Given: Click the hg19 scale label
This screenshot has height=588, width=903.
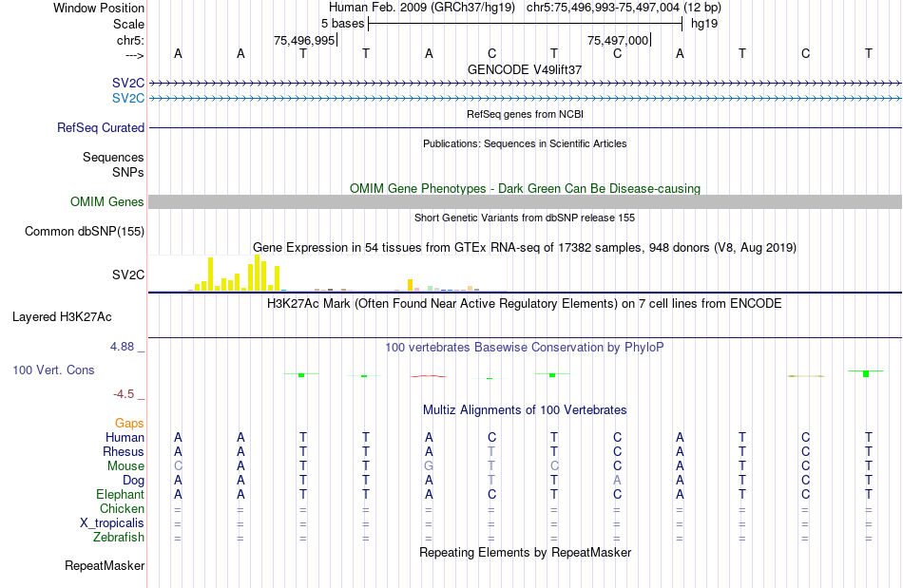Looking at the screenshot, I should click(x=704, y=24).
